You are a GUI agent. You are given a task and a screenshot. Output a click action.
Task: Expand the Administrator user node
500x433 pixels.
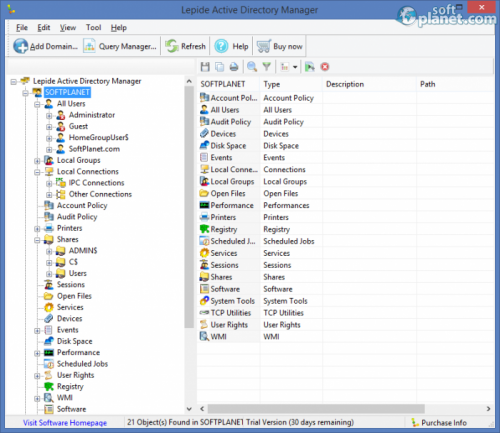pyautogui.click(x=49, y=116)
